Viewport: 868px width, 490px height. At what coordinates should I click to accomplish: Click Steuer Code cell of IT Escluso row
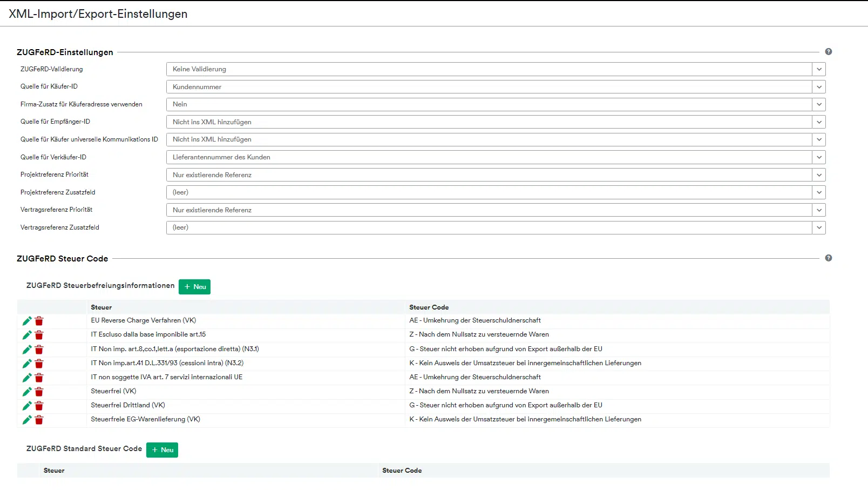tap(618, 334)
